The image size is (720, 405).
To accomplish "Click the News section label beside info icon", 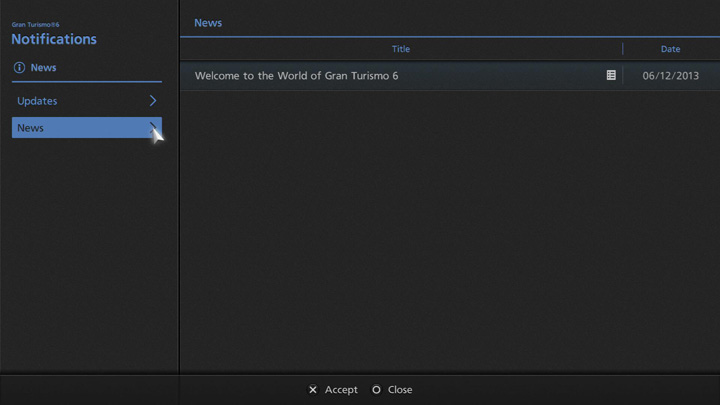I will click(x=44, y=67).
